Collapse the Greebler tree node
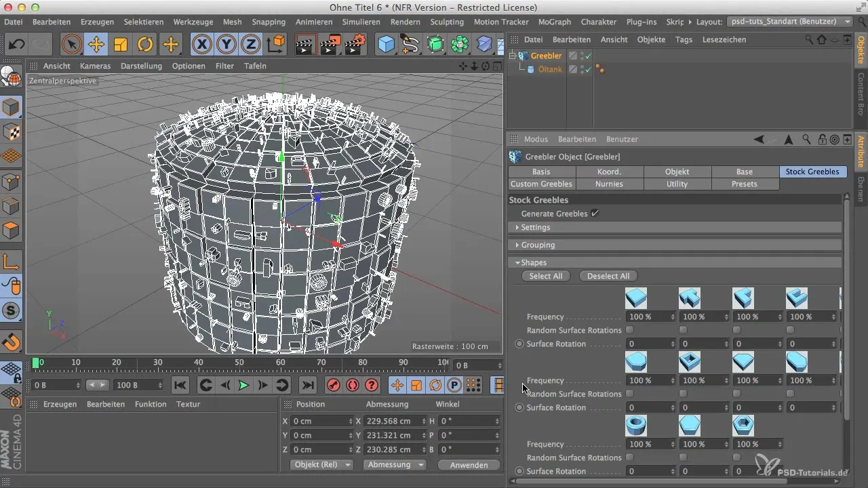868x488 pixels. tap(513, 56)
